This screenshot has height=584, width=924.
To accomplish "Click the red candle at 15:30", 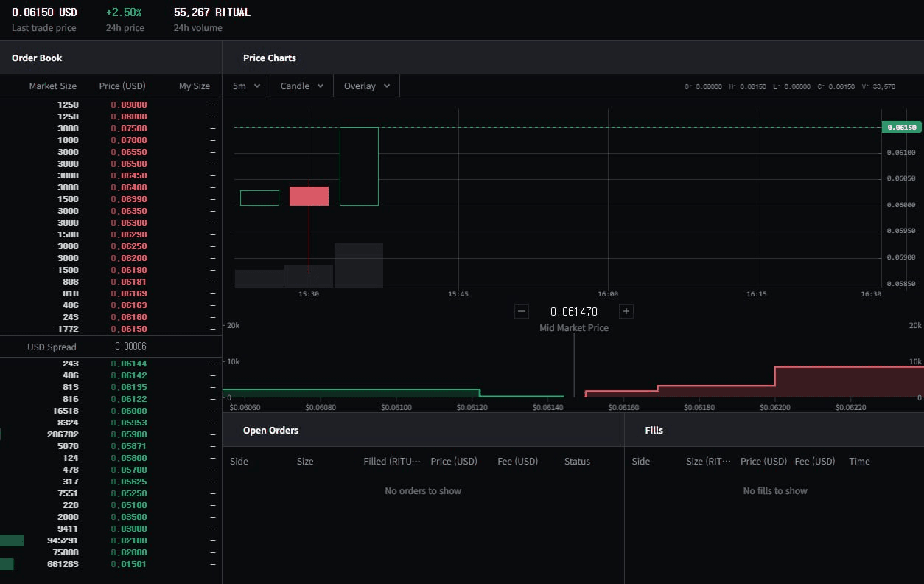I will coord(309,196).
